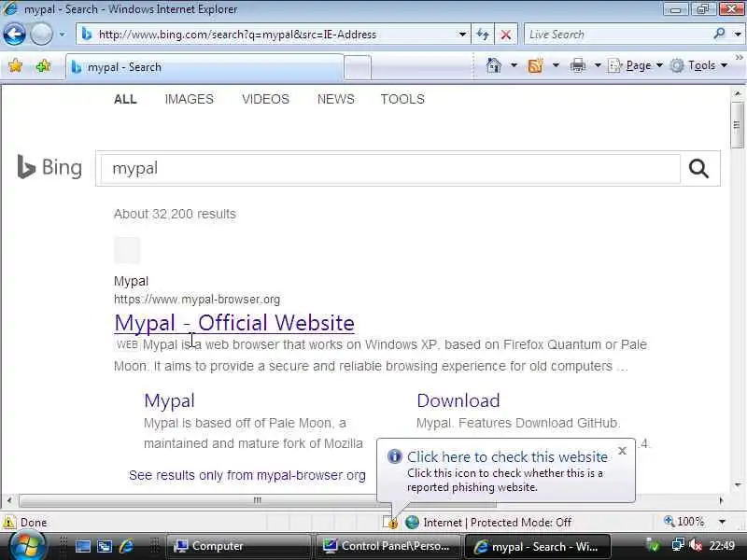Switch to the IMAGES tab
747x560 pixels.
click(x=190, y=99)
